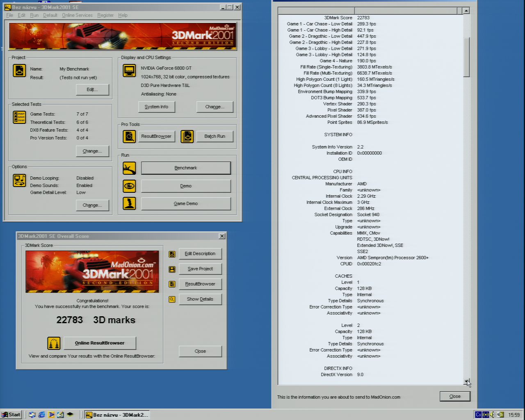525x420 pixels.
Task: Click Change button under Selected Tests
Action: 92,151
